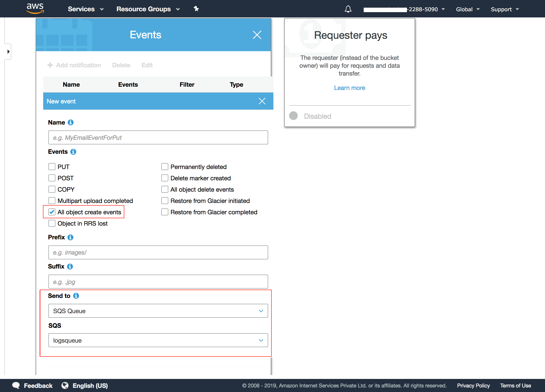Viewport: 545px width, 392px height.
Task: Click the pin shortcuts icon in navbar
Action: (x=196, y=9)
